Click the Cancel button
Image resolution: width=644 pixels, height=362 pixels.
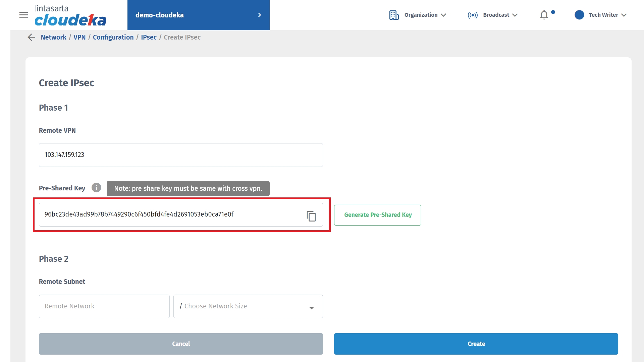[x=181, y=344]
